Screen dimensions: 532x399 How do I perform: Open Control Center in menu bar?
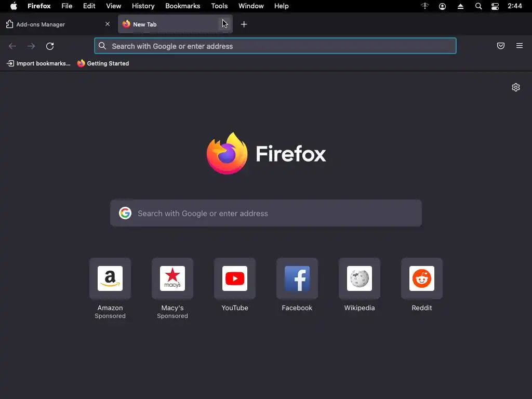coord(495,6)
